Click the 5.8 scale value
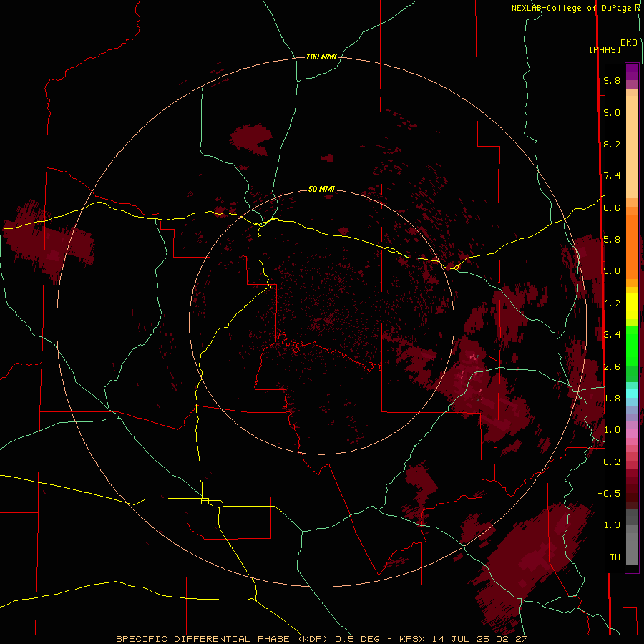Image resolution: width=644 pixels, height=644 pixels. click(x=612, y=240)
